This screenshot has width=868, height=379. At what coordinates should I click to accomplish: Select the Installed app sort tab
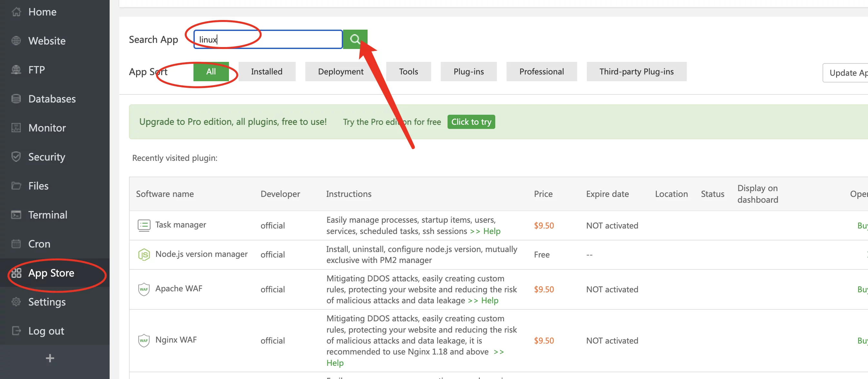click(267, 72)
